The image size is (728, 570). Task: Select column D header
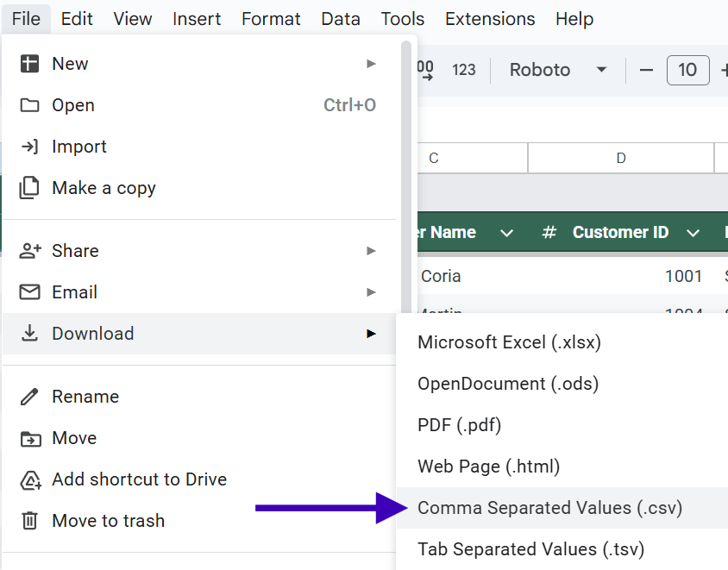point(621,159)
